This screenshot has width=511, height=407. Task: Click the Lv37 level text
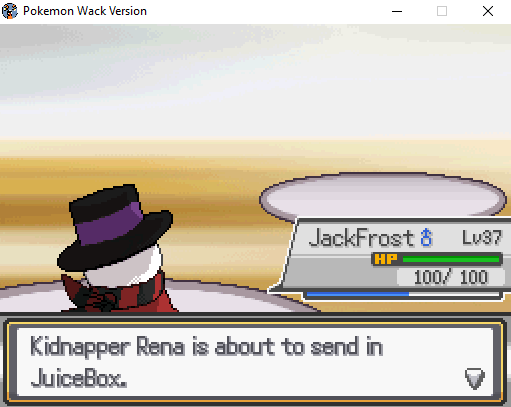482,238
